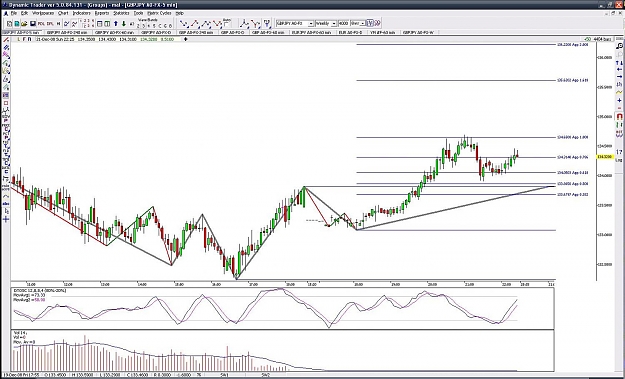Click the F button above chart
The height and width of the screenshot is (379, 625).
[x=24, y=39]
